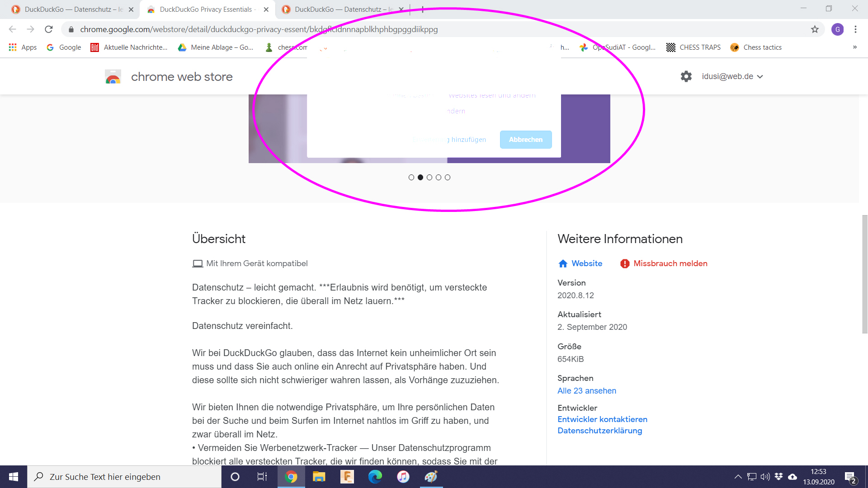Image resolution: width=868 pixels, height=488 pixels.
Task: Select the fifth carousel dot
Action: tap(448, 178)
